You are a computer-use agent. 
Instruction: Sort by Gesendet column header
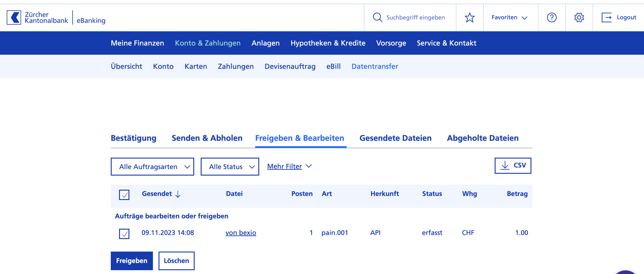[x=161, y=194]
